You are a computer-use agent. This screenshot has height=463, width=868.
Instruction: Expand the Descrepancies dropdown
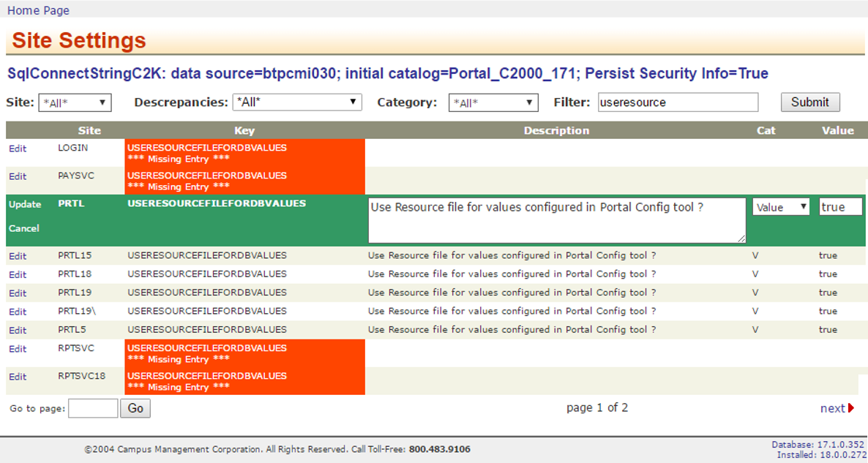[x=297, y=102]
